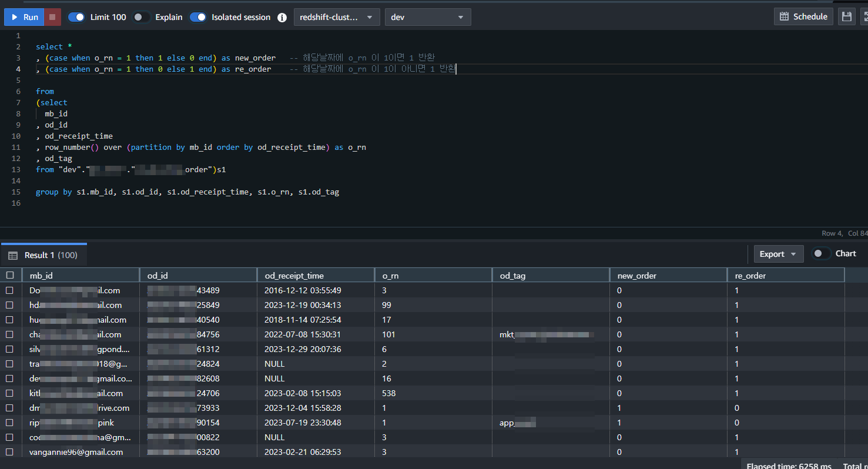Enable the Explain toggle

(139, 17)
